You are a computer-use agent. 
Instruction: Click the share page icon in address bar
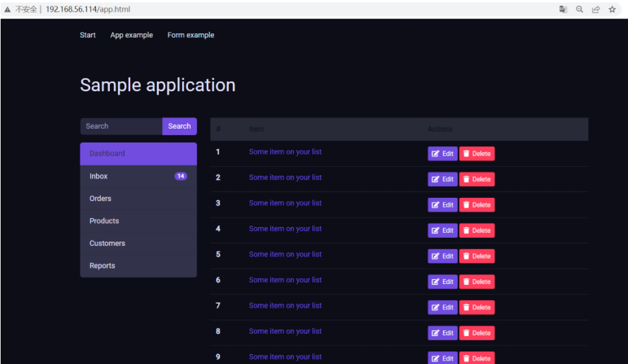(x=596, y=10)
